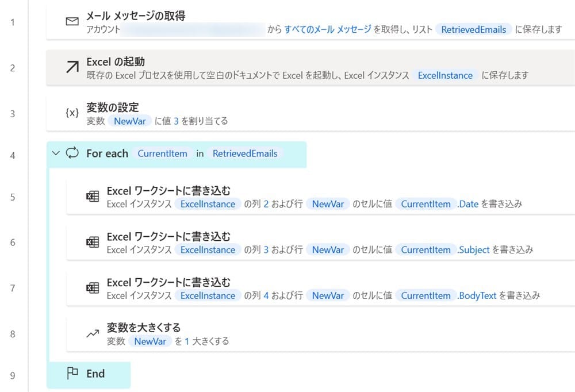Click the loop icon beside For each
This screenshot has height=392, width=575.
point(72,153)
